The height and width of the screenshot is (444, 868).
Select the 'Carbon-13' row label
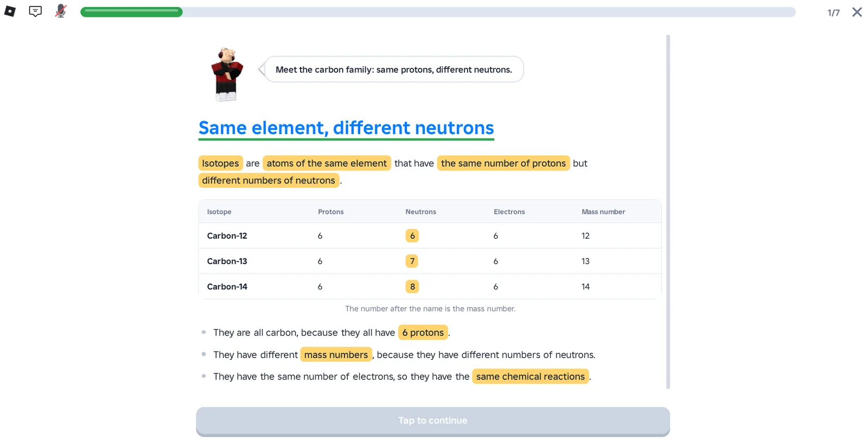coord(227,261)
